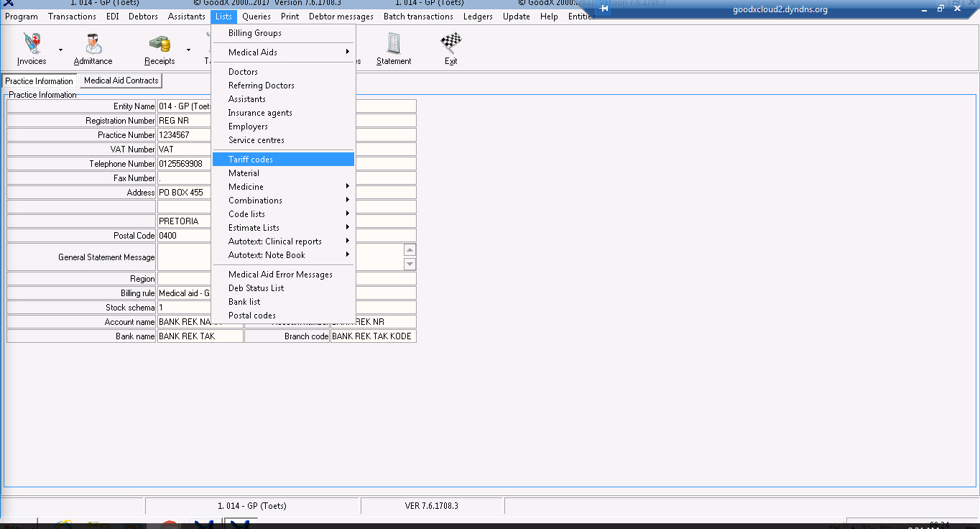Expand the Invoices dropdown arrow
This screenshot has width=980, height=529.
[60, 50]
